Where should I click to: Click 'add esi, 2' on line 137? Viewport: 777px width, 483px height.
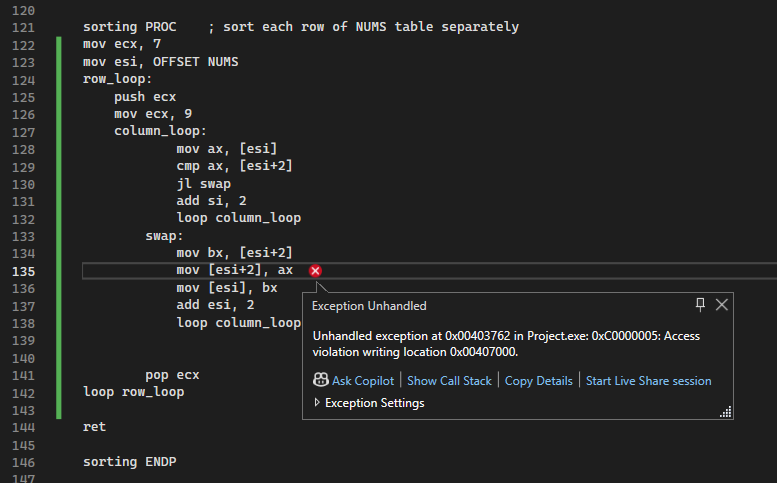point(215,305)
